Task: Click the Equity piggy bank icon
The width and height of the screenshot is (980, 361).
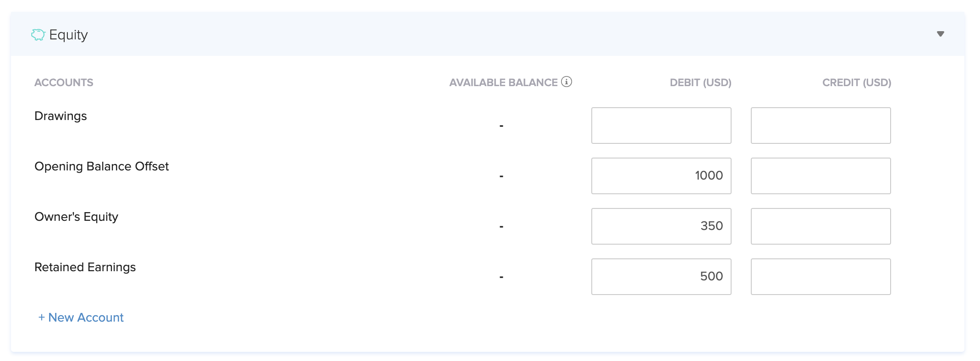Action: click(39, 34)
